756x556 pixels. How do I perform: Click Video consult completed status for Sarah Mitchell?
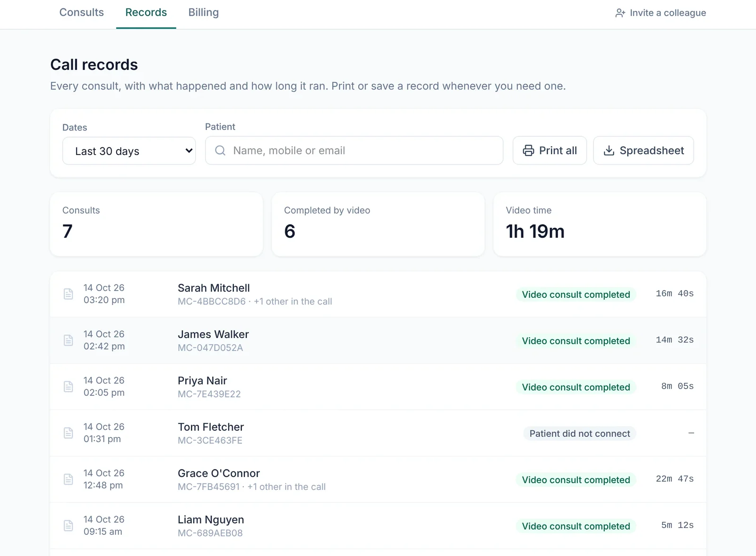click(x=576, y=295)
